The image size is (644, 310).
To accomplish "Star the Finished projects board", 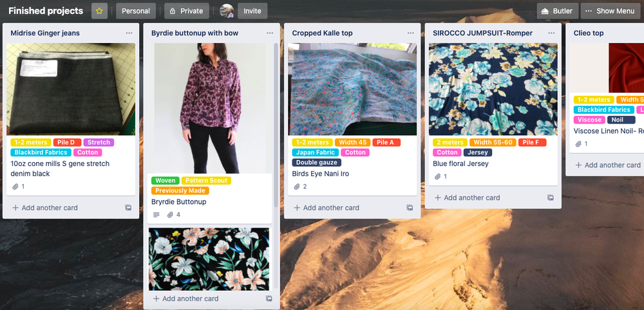I will (x=99, y=11).
